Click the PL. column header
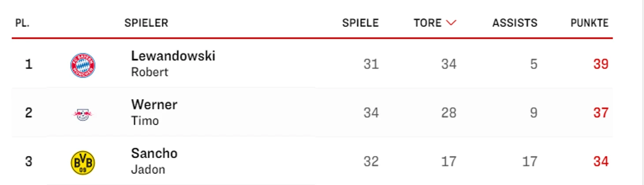 pos(22,23)
